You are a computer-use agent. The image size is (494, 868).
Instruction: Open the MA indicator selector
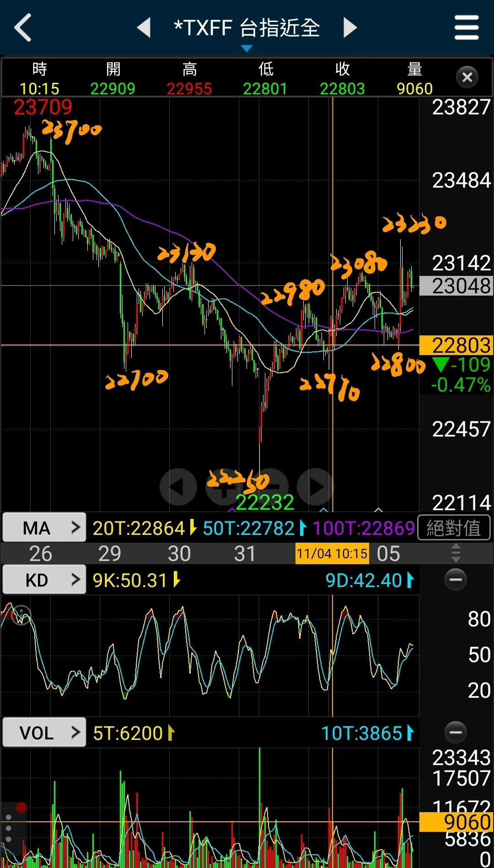coord(44,528)
